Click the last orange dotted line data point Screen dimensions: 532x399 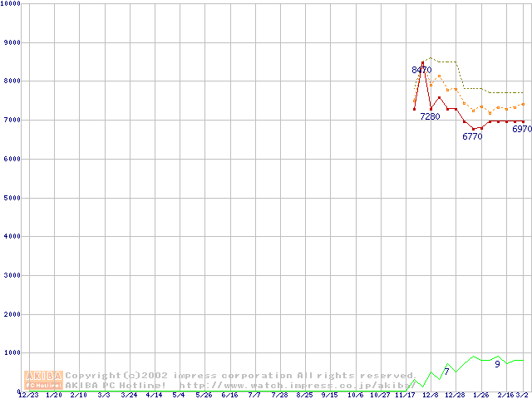pyautogui.click(x=523, y=104)
